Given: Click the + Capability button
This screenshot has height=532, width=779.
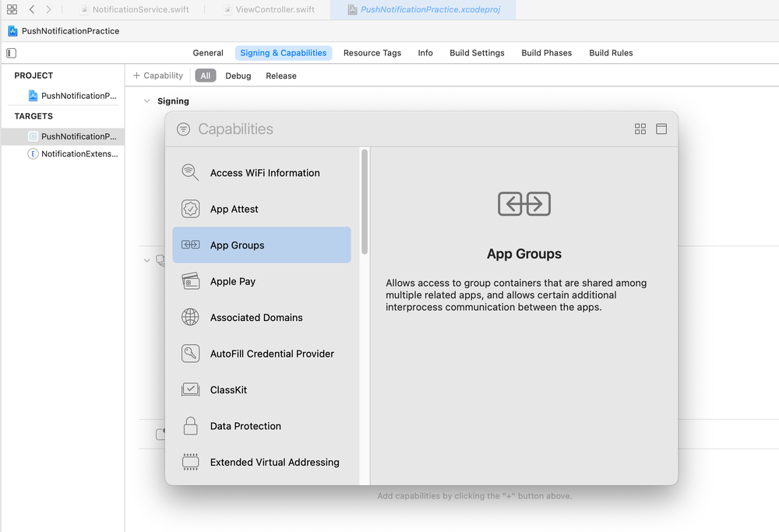Looking at the screenshot, I should (158, 76).
